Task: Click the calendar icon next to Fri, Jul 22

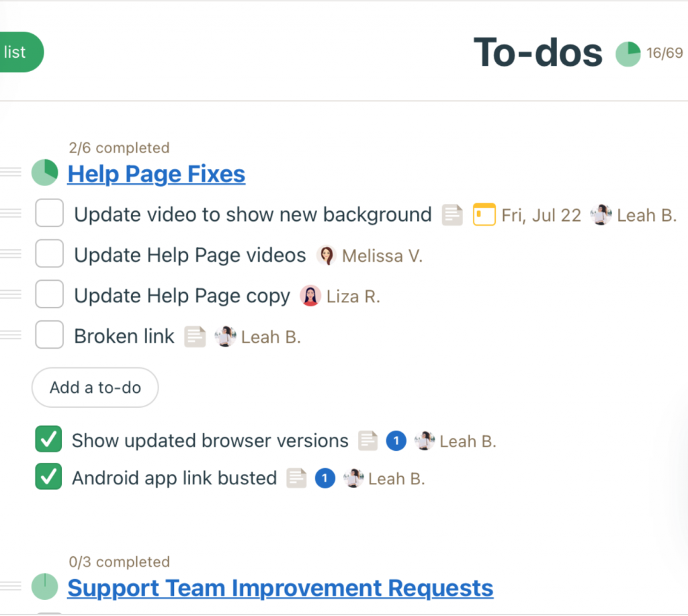Action: 484,214
